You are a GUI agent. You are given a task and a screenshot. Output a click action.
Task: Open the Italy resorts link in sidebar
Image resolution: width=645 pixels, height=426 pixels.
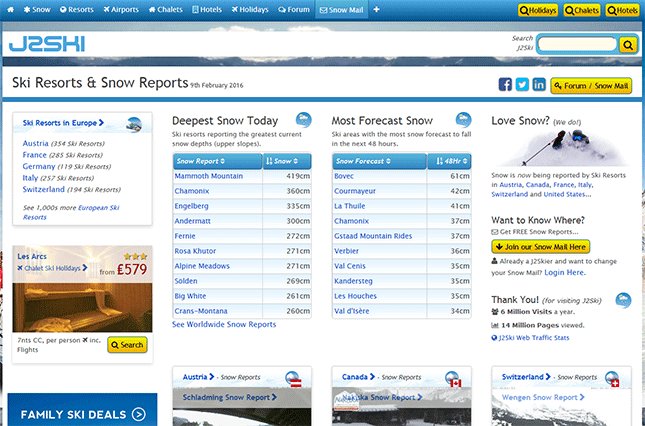pyautogui.click(x=30, y=178)
